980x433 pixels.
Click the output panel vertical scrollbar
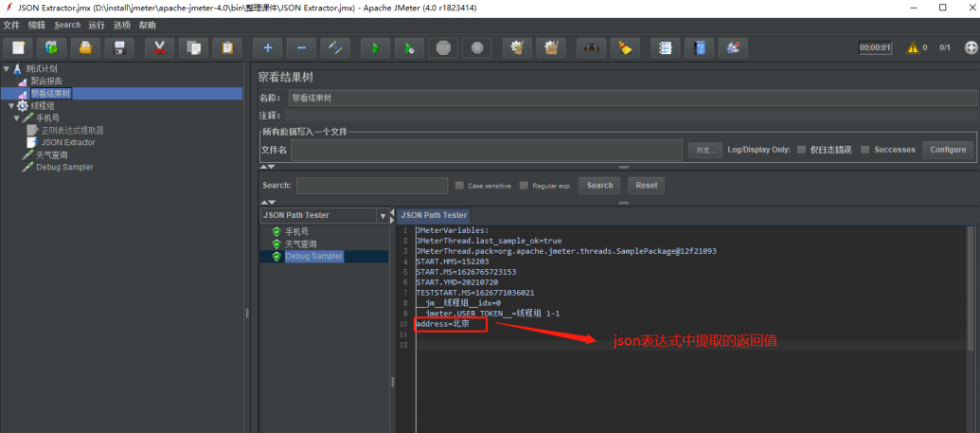(x=971, y=289)
